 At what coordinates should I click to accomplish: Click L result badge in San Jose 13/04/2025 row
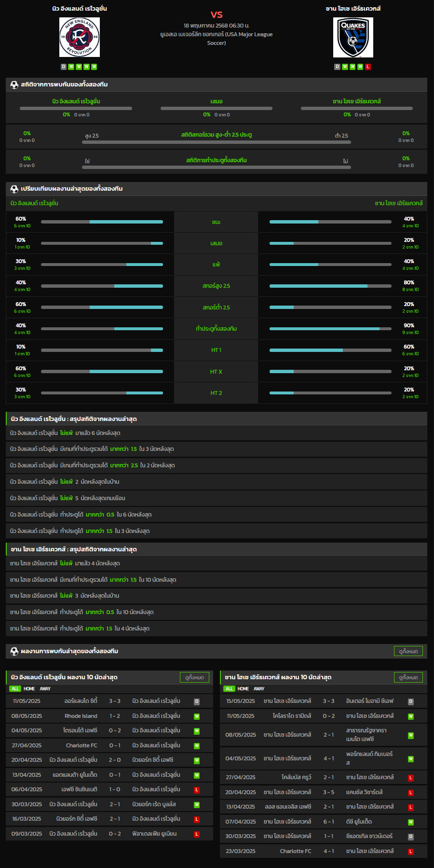pyautogui.click(x=411, y=807)
